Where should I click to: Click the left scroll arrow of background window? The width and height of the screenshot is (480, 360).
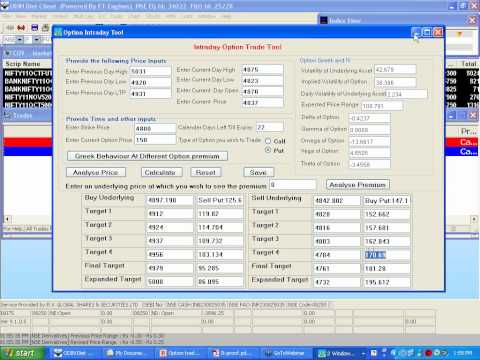click(7, 219)
